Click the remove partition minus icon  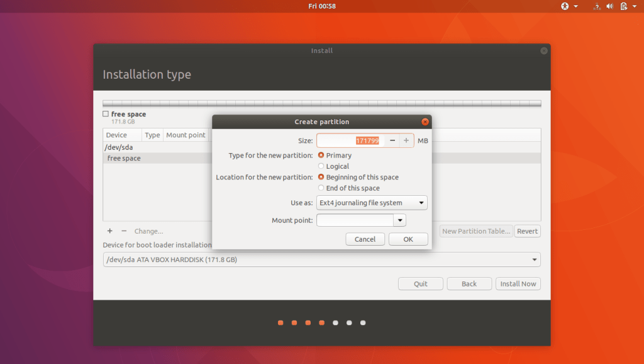[124, 231]
